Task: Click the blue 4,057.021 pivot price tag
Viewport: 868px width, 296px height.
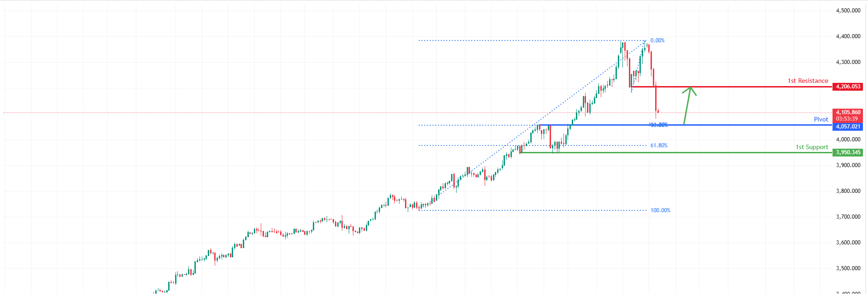Action: (x=848, y=127)
